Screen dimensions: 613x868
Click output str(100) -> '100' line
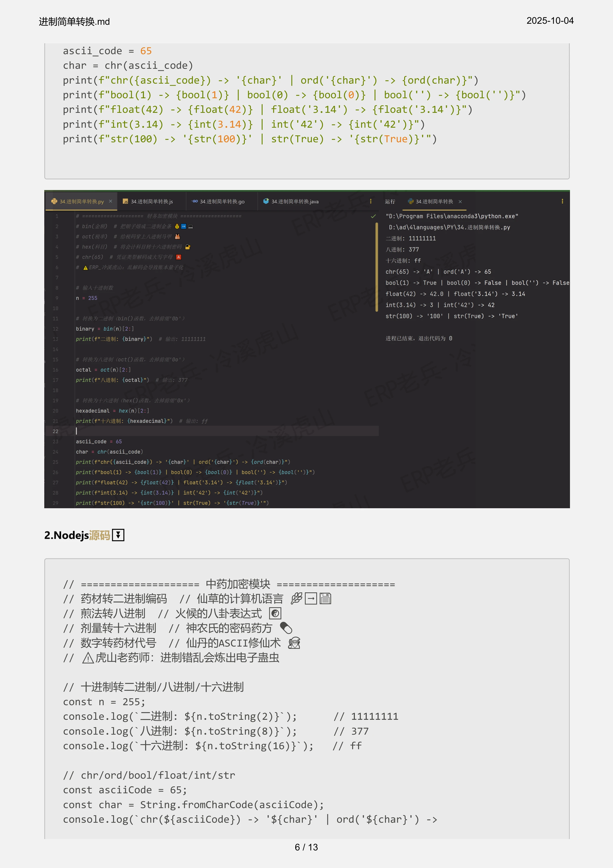[452, 316]
